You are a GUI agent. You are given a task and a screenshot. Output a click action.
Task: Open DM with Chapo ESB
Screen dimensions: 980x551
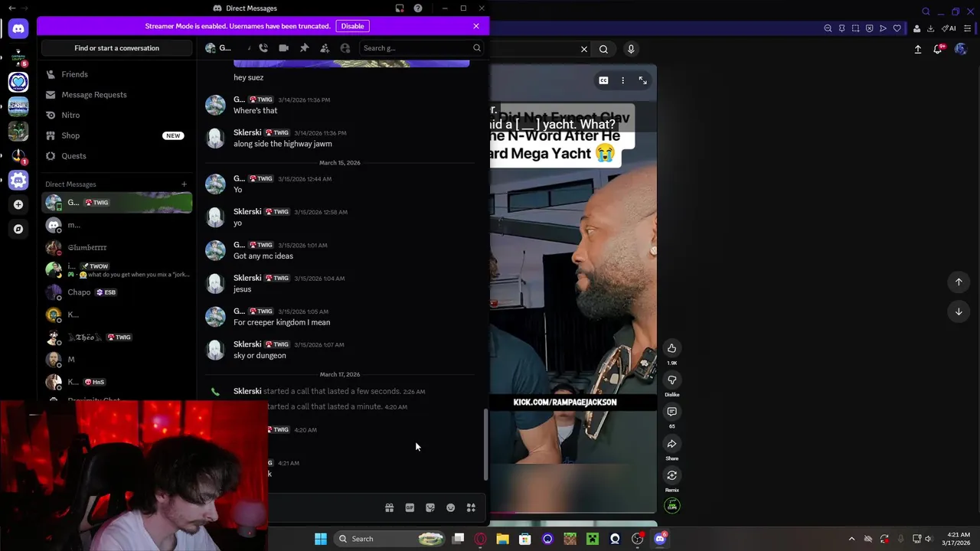116,292
